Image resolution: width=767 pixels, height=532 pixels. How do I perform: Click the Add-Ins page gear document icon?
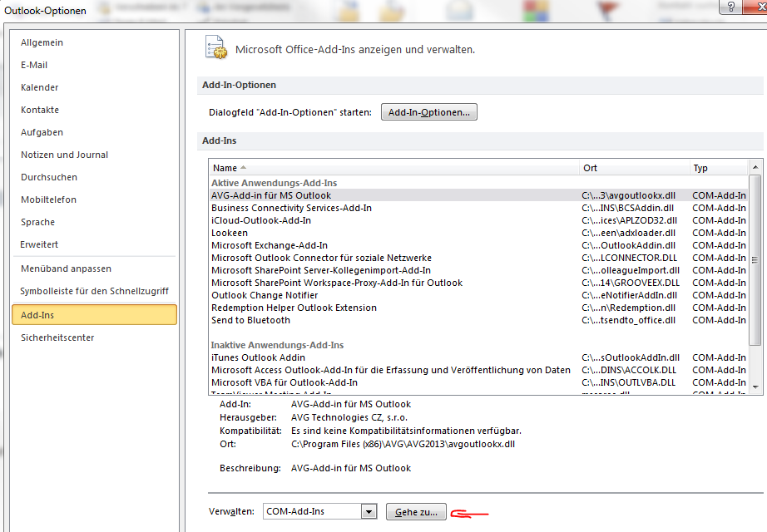point(215,47)
